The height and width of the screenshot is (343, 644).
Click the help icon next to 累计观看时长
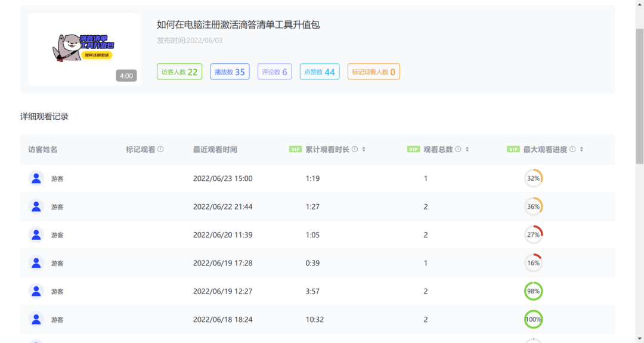(x=355, y=150)
